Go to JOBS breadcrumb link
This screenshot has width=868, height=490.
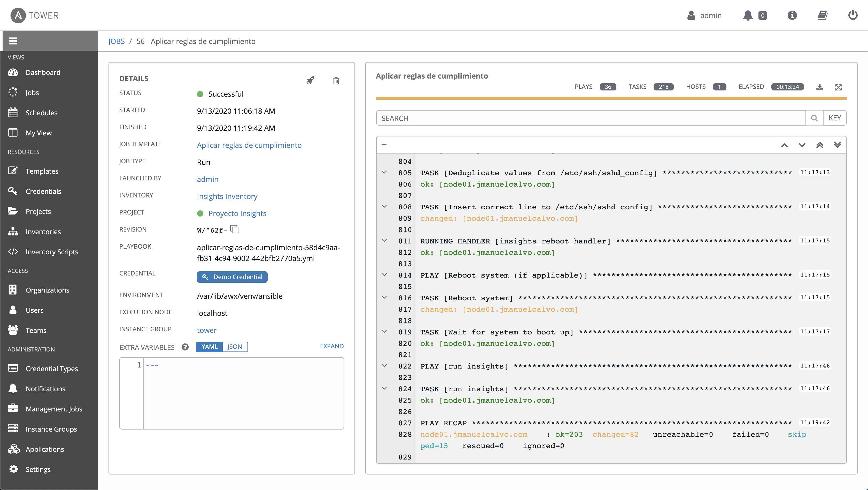click(117, 41)
